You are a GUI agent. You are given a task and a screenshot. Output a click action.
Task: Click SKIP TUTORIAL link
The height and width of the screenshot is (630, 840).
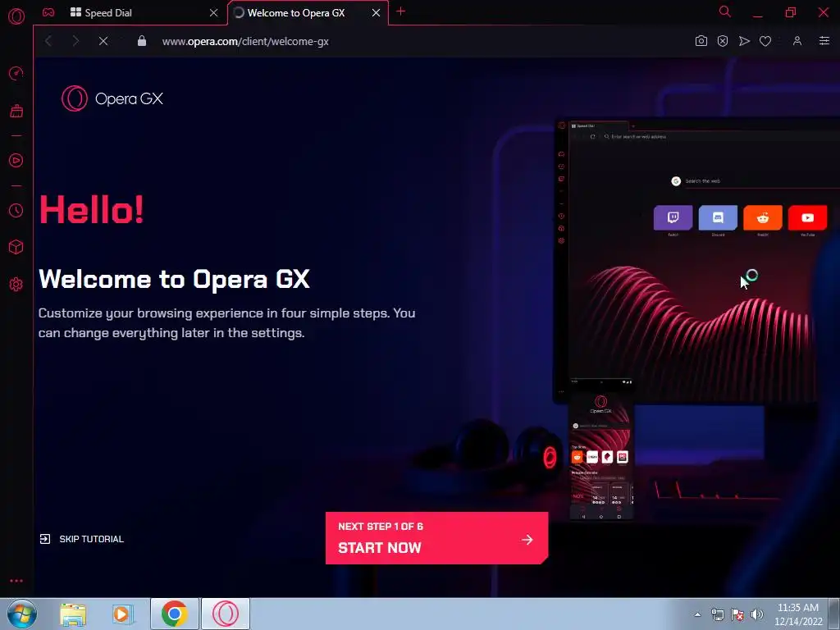tap(82, 539)
